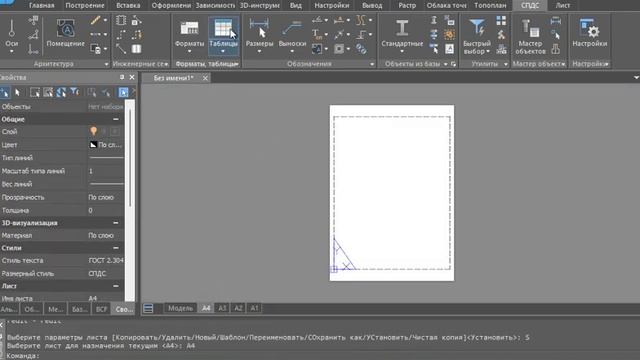The height and width of the screenshot is (360, 640).
Task: Click the Быстрый выбор funnel icon
Action: coord(477,28)
